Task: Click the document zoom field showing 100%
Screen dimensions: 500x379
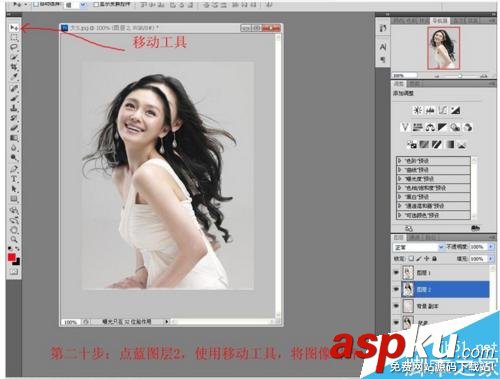Action: tap(70, 322)
